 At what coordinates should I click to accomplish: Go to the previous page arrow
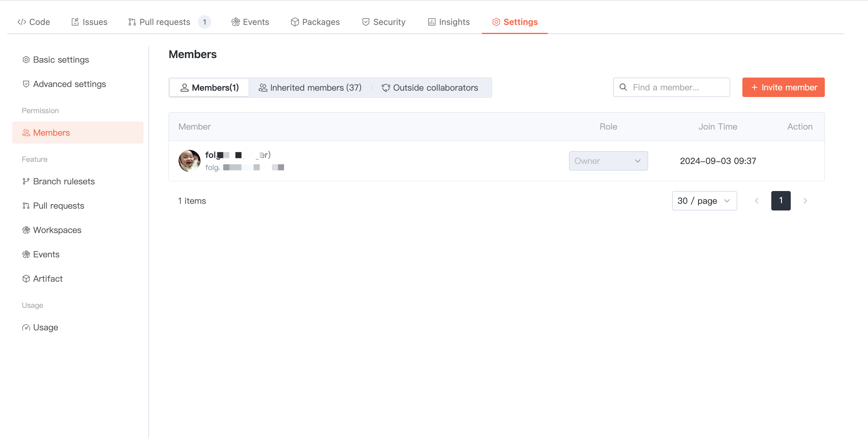[756, 201]
